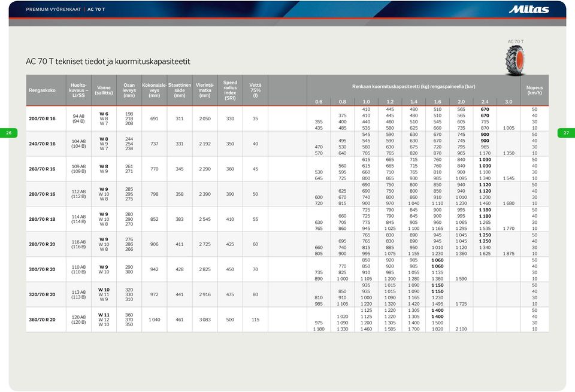Image resolution: width=575 pixels, height=392 pixels.
Task: Click the 1.6 bar pressure header
Action: pyautogui.click(x=437, y=102)
